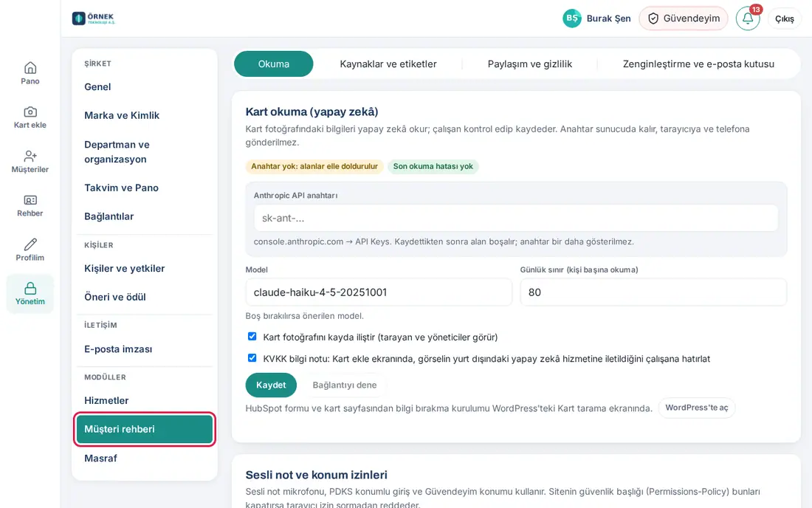Screen dimensions: 812x508
Task: Open the Yönetim lock icon
Action: (x=30, y=289)
